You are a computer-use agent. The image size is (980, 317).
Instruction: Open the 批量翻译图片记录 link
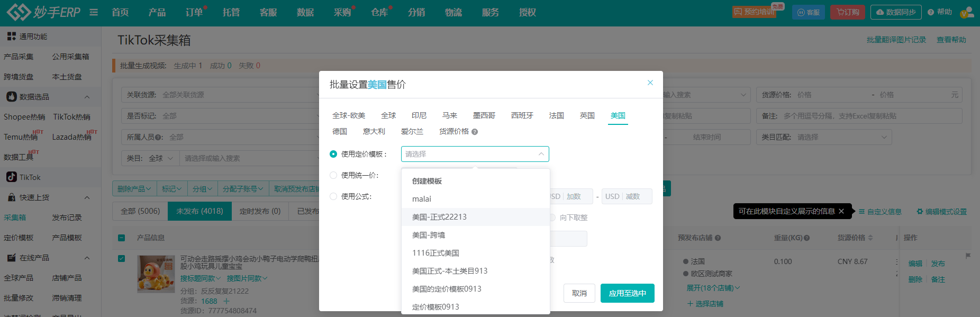896,40
